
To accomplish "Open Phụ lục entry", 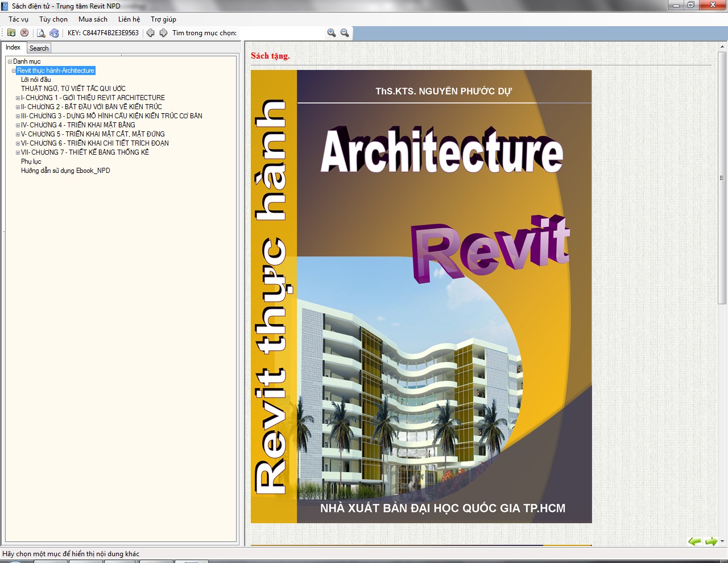I will click(31, 162).
